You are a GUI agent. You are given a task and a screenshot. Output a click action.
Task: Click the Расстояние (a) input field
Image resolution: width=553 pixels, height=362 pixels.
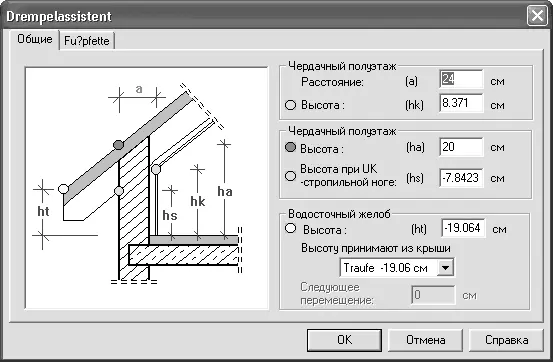(461, 79)
